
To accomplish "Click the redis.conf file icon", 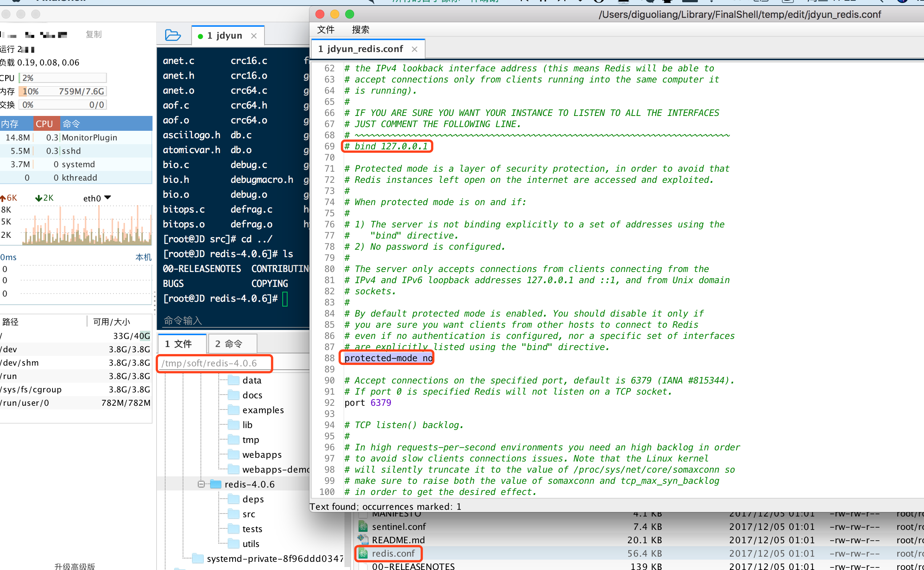I will 363,553.
